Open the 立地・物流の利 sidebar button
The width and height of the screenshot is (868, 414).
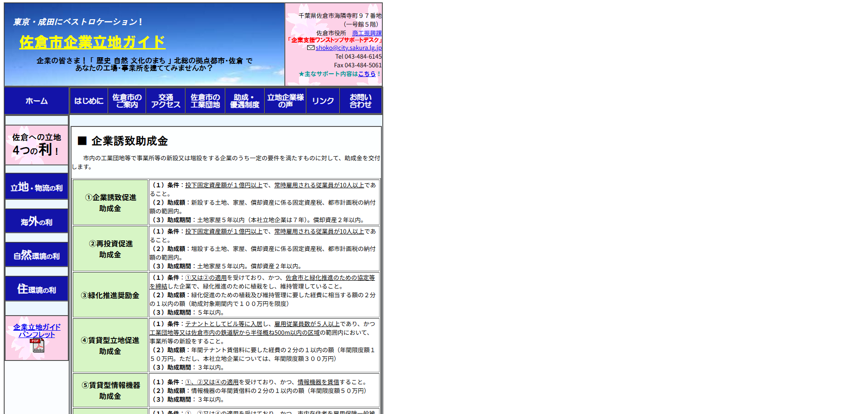tap(37, 186)
